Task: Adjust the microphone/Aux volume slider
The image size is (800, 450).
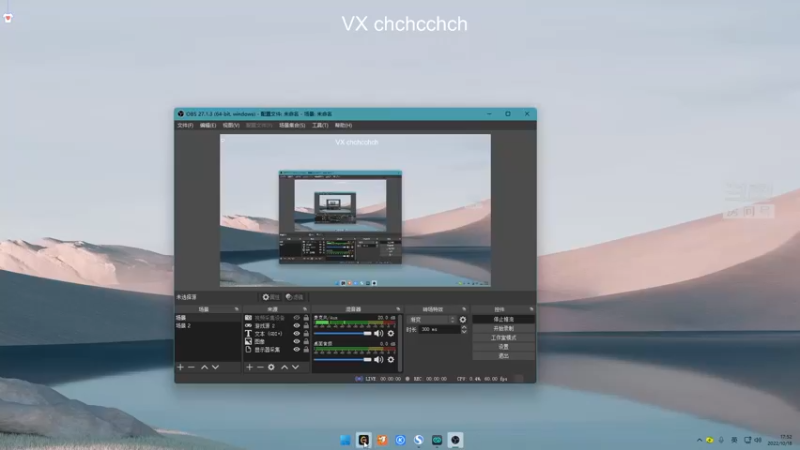Action: click(342, 333)
